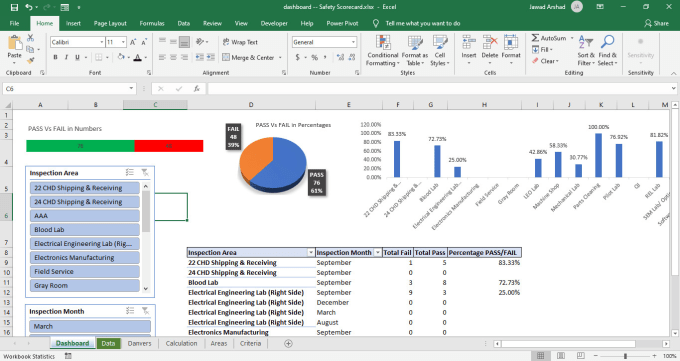
Task: Open the File menu
Action: pos(14,23)
